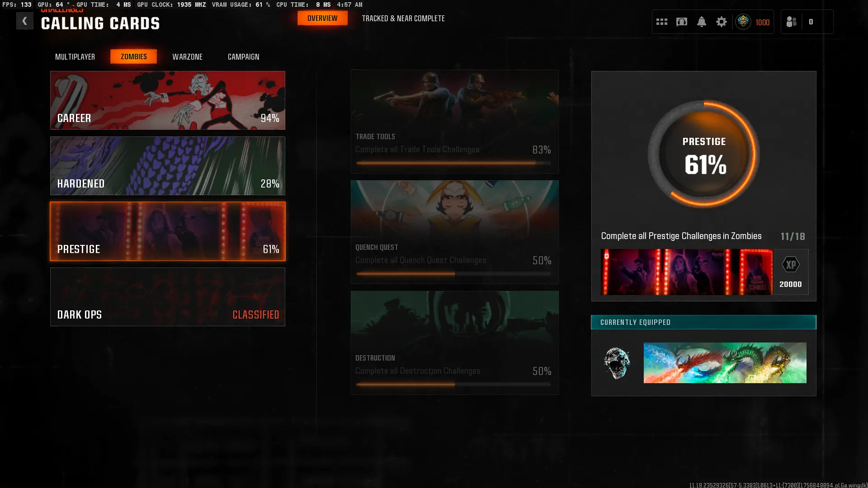Open the notifications bell
Screen dimensions: 868x488
701,22
